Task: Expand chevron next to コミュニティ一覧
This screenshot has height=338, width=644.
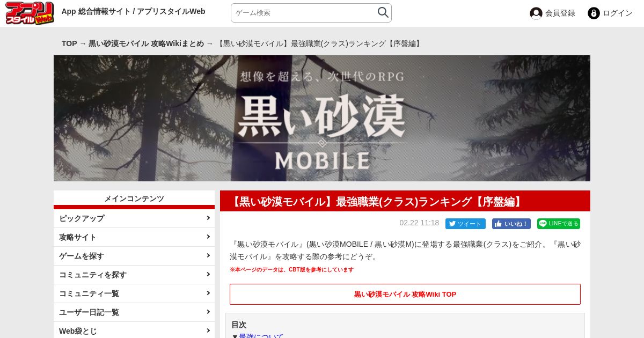Action: click(208, 293)
